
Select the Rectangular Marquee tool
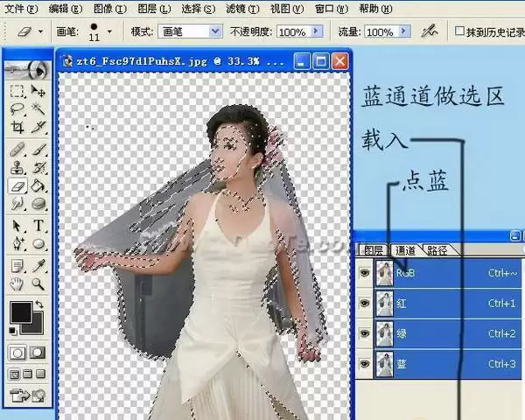tap(17, 90)
